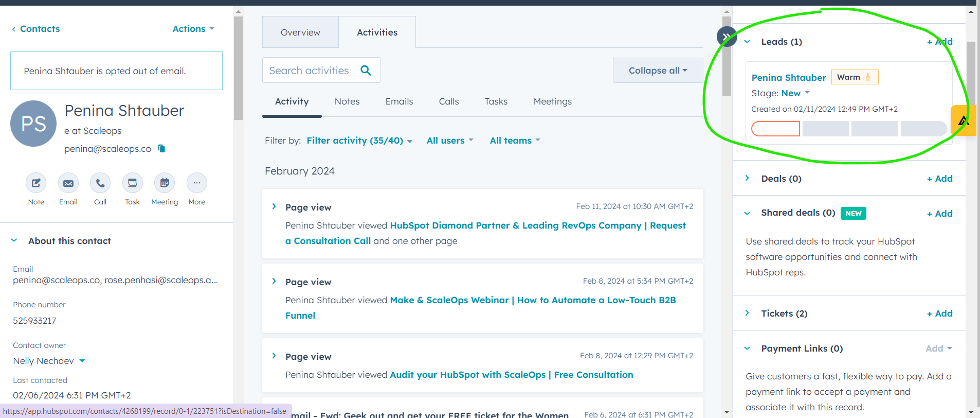This screenshot has width=980, height=418.
Task: Switch to the Activities tab
Action: click(377, 32)
